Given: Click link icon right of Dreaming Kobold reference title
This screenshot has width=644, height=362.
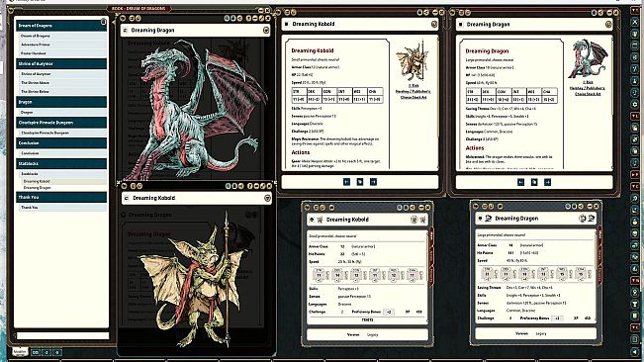Looking at the screenshot, I should tap(434, 24).
